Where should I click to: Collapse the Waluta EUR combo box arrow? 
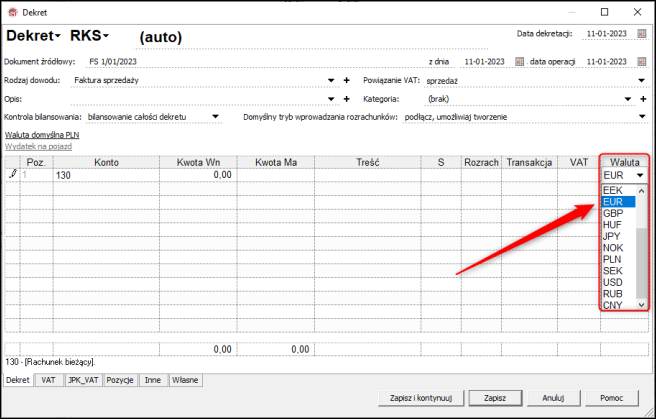[x=640, y=175]
